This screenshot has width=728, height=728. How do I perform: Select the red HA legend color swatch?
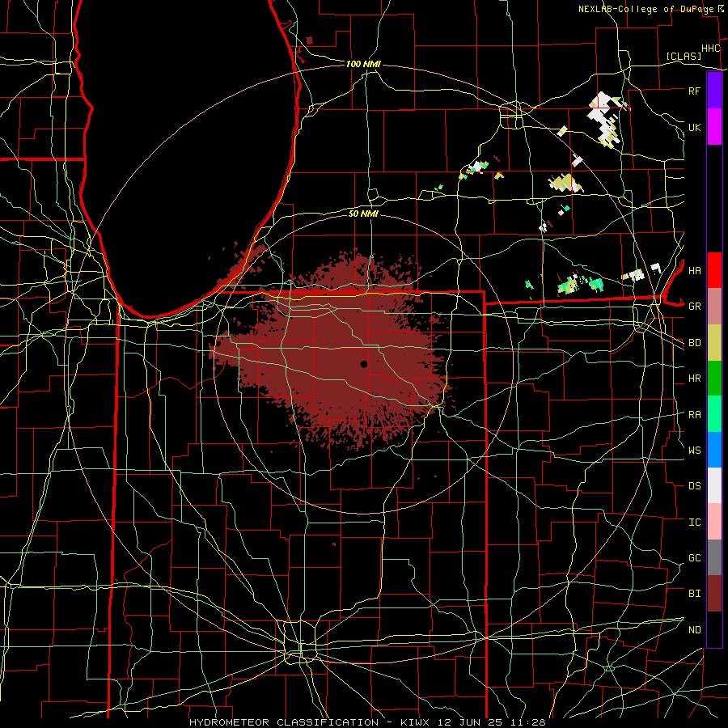[714, 270]
